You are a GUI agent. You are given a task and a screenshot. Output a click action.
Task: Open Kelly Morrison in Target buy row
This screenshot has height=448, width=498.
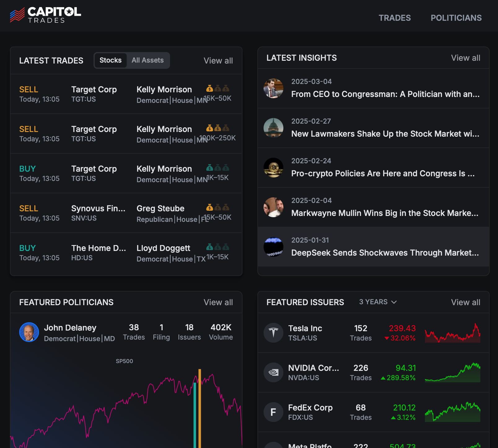tap(164, 169)
